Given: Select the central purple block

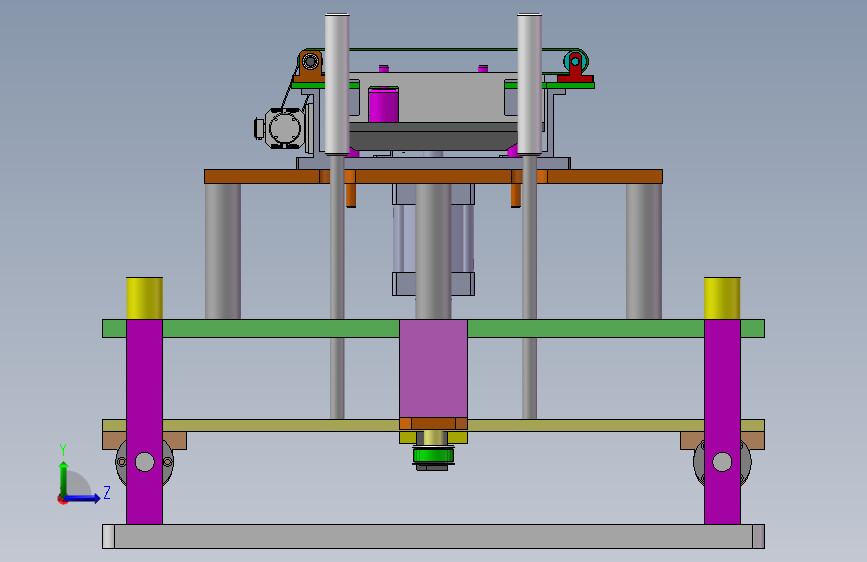Looking at the screenshot, I should tap(434, 368).
